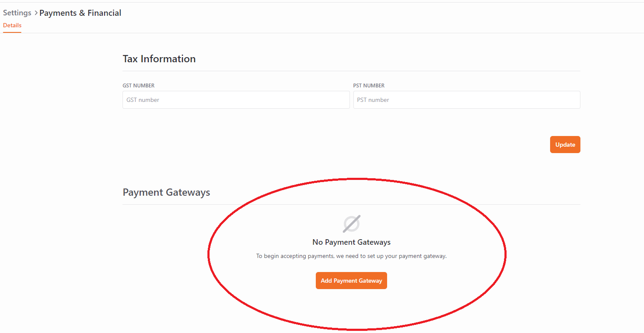The height and width of the screenshot is (333, 644).
Task: Click the Add Payment Gateway button
Action: (351, 281)
